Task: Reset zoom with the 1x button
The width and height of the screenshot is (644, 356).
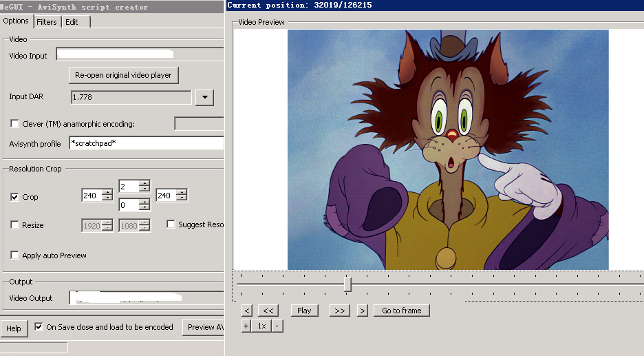Action: point(261,326)
